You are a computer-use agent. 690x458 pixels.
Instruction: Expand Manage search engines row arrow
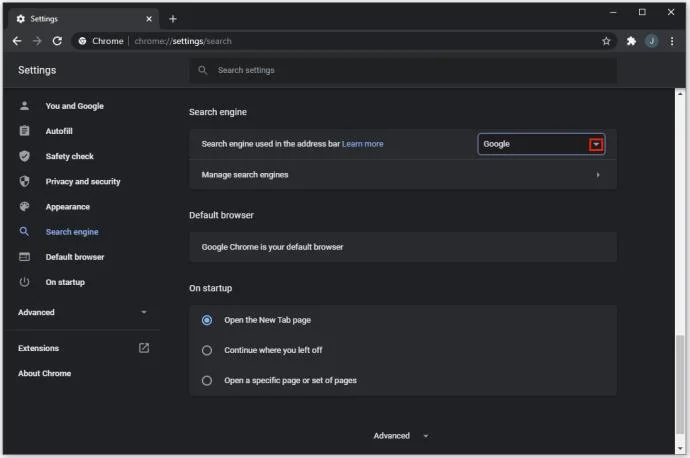(x=598, y=175)
